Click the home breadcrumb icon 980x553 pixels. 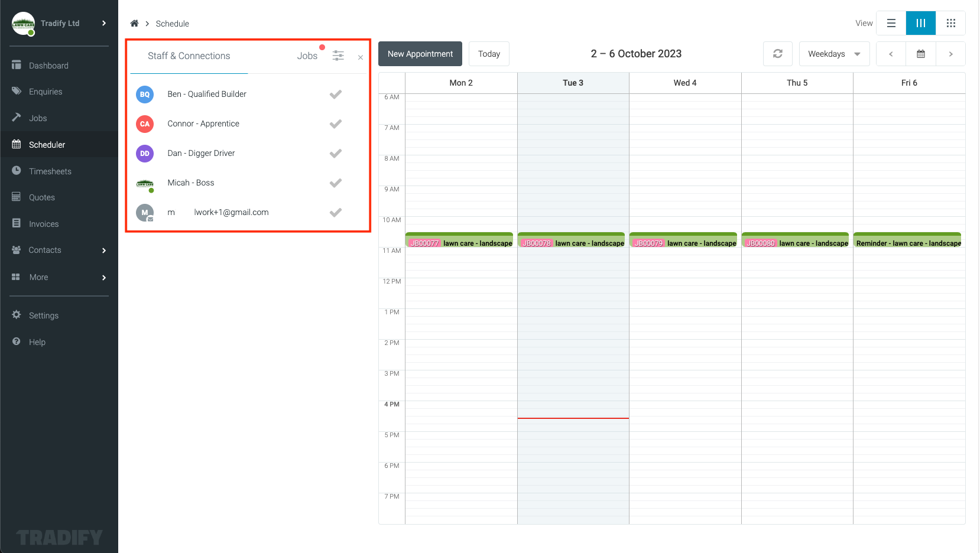click(134, 24)
